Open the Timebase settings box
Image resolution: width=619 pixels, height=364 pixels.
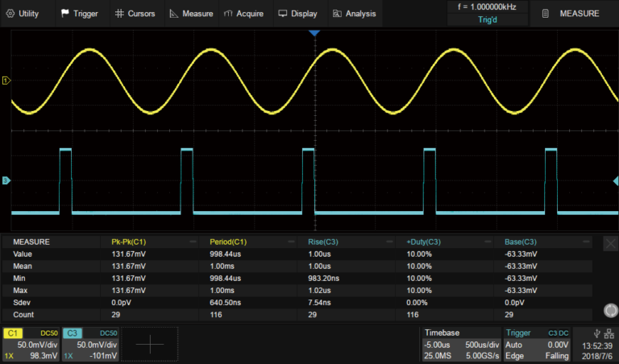coord(461,344)
